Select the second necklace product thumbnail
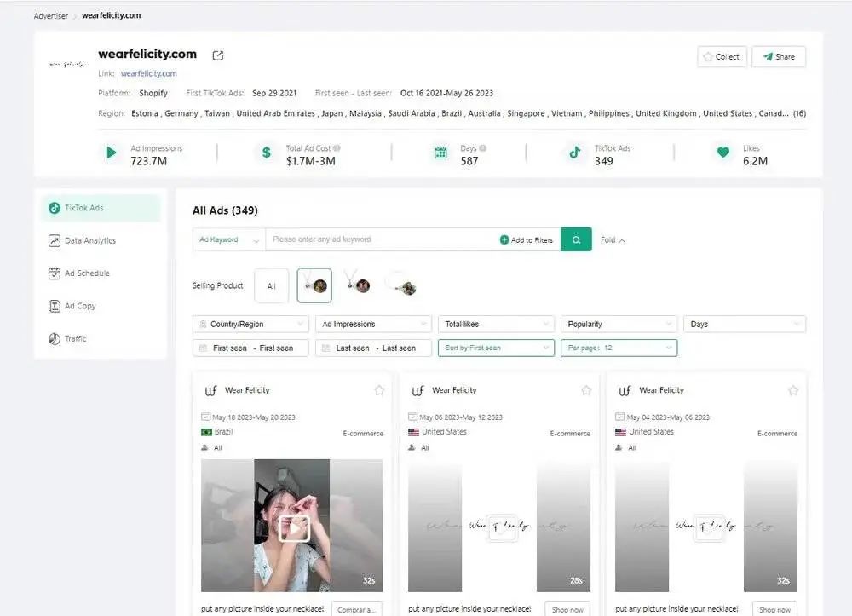The height and width of the screenshot is (616, 852). [356, 285]
